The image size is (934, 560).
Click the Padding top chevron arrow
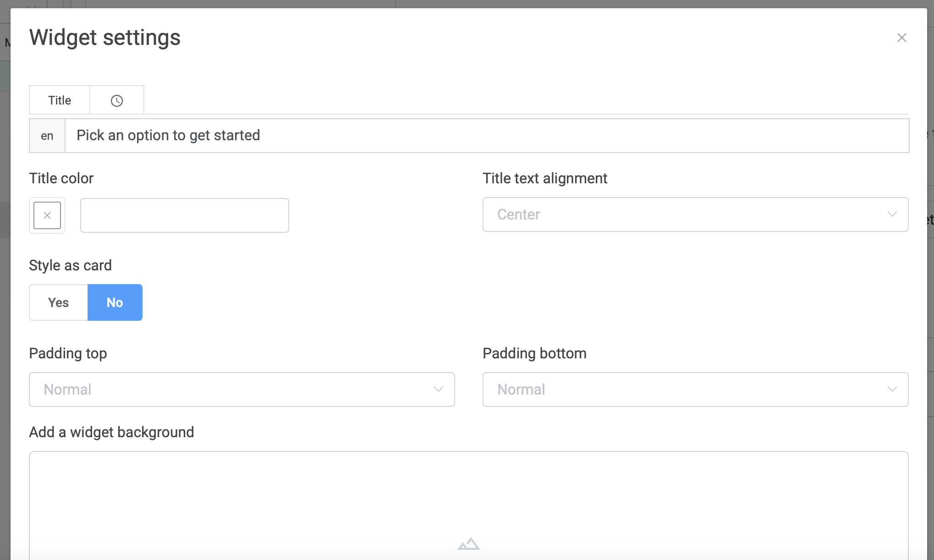[x=438, y=390]
